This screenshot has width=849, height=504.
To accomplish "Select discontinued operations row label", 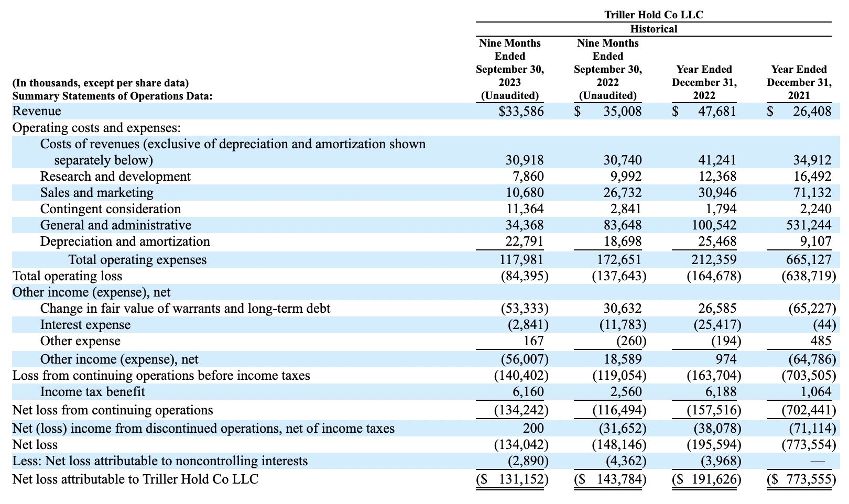I will coord(203,429).
